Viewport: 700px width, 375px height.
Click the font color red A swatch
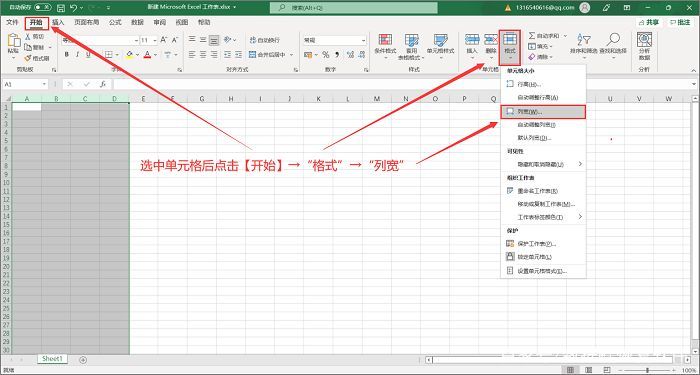[147, 54]
